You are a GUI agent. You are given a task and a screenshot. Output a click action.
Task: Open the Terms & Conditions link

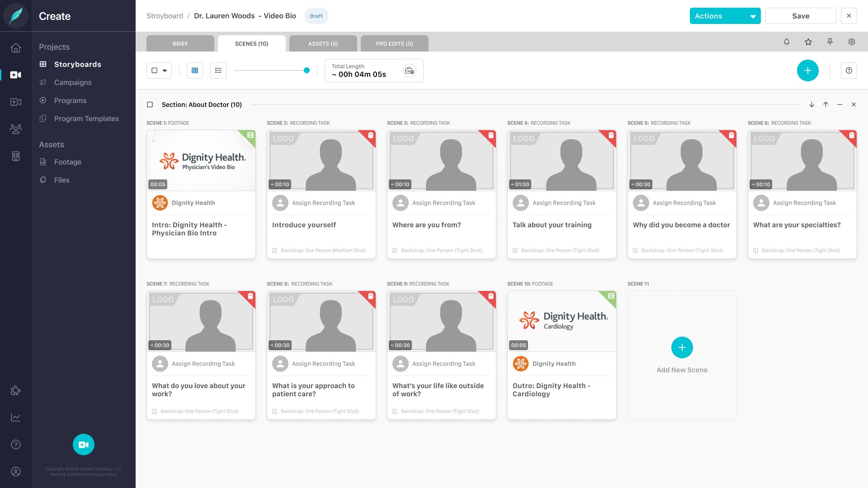[69, 474]
